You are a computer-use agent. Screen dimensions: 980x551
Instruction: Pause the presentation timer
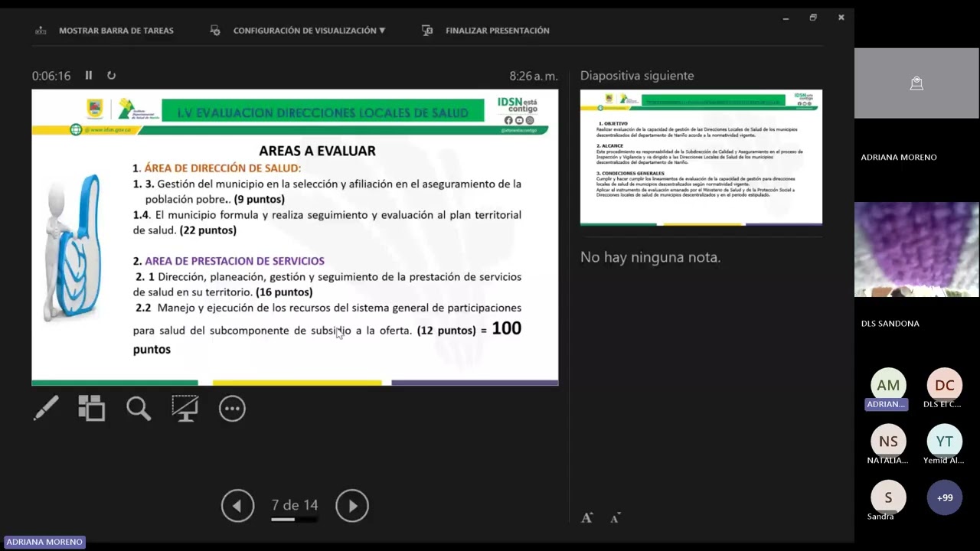click(x=89, y=75)
